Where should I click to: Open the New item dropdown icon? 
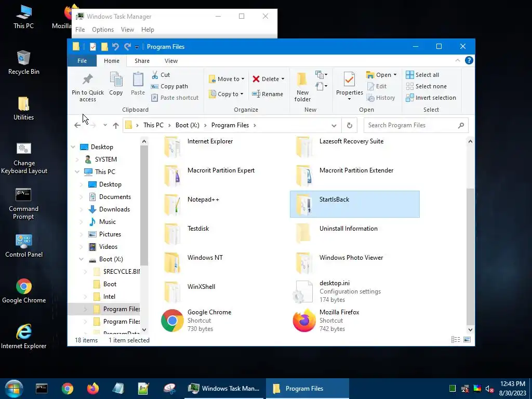[x=321, y=75]
